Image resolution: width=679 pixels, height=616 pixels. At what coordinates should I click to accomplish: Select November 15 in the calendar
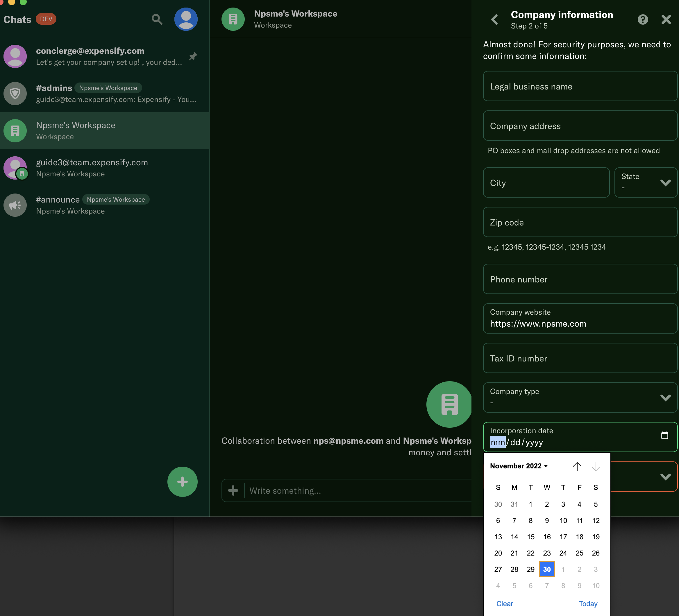click(530, 537)
